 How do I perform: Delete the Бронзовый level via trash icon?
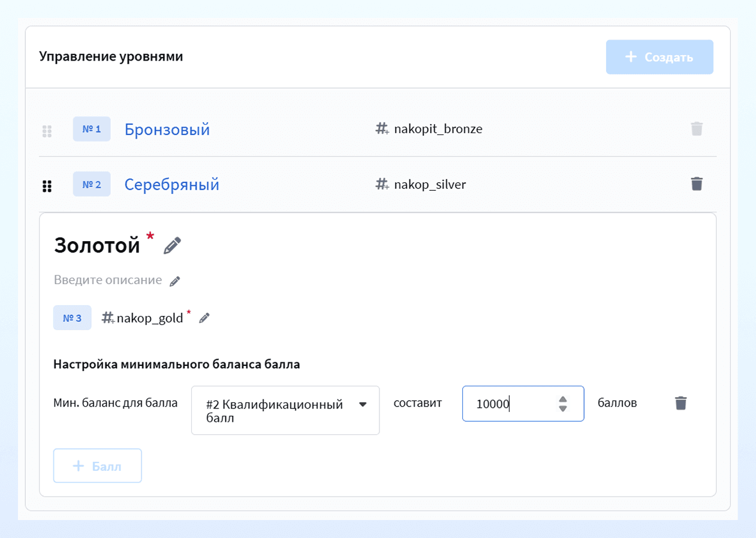697,128
